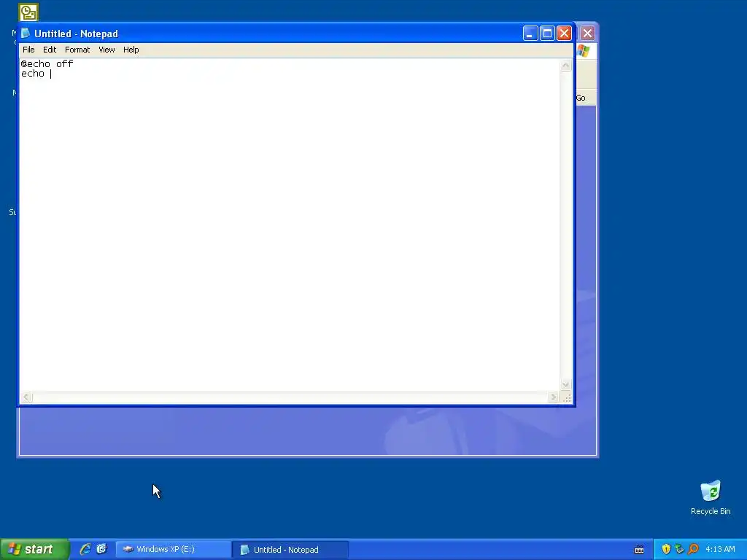The width and height of the screenshot is (747, 560).
Task: Click the magnifier tray icon
Action: click(693, 549)
